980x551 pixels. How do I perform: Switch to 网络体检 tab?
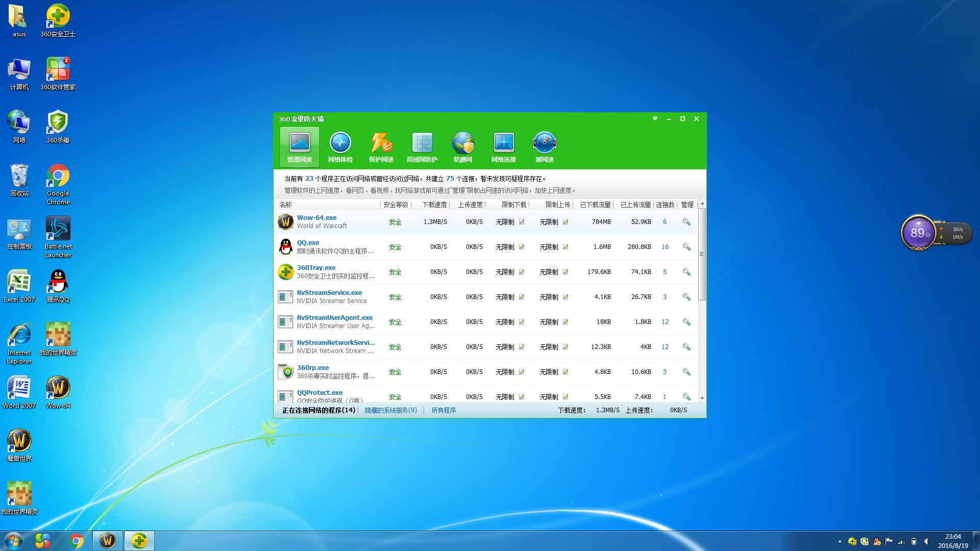click(x=340, y=146)
